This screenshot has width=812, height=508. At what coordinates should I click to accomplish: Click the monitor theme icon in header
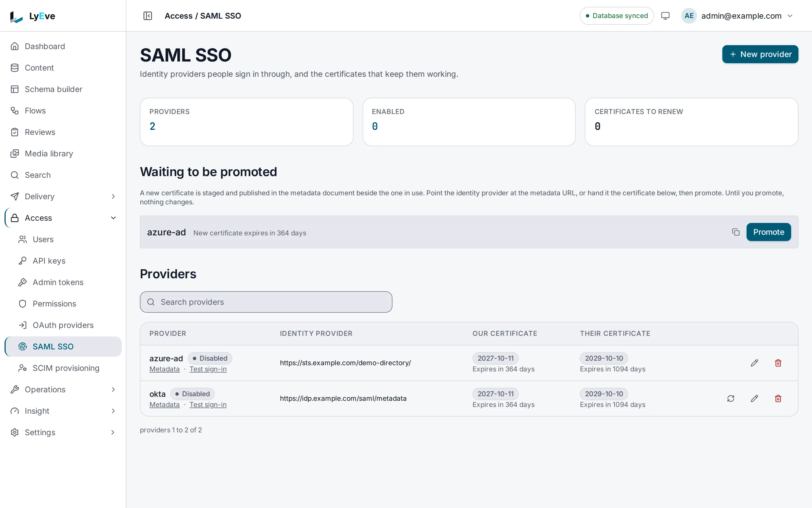click(x=665, y=16)
